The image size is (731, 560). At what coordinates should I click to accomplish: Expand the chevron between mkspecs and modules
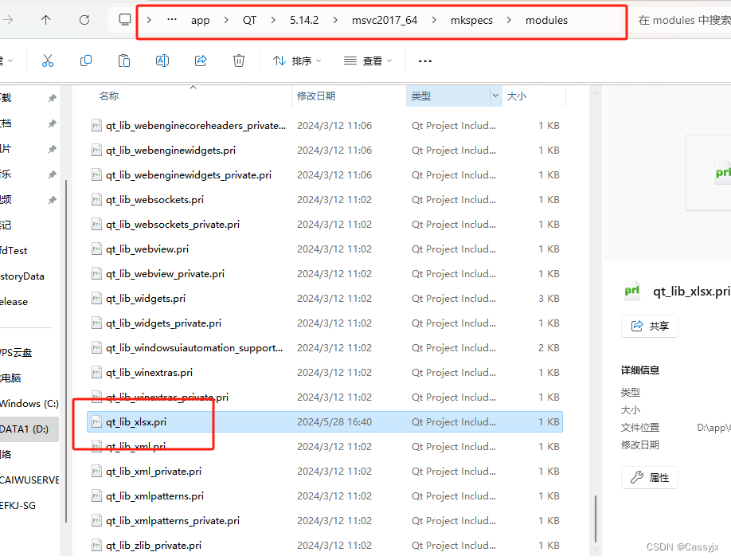pos(509,20)
